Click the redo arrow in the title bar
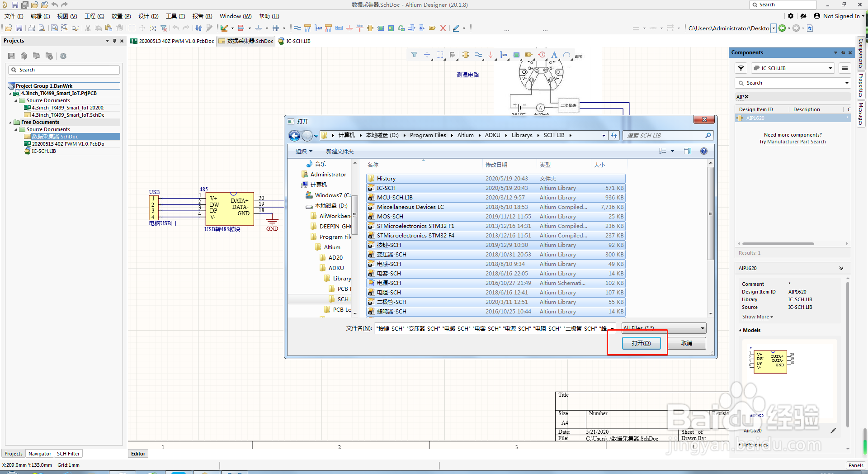The image size is (868, 474). pos(64,5)
